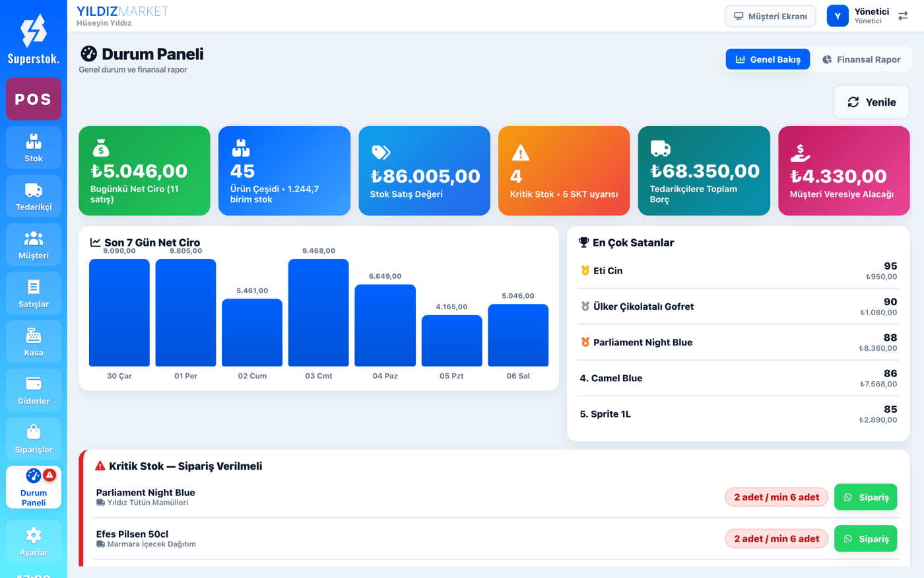Open Ayarlar gear icon in sidebar
This screenshot has height=578, width=924.
34,535
